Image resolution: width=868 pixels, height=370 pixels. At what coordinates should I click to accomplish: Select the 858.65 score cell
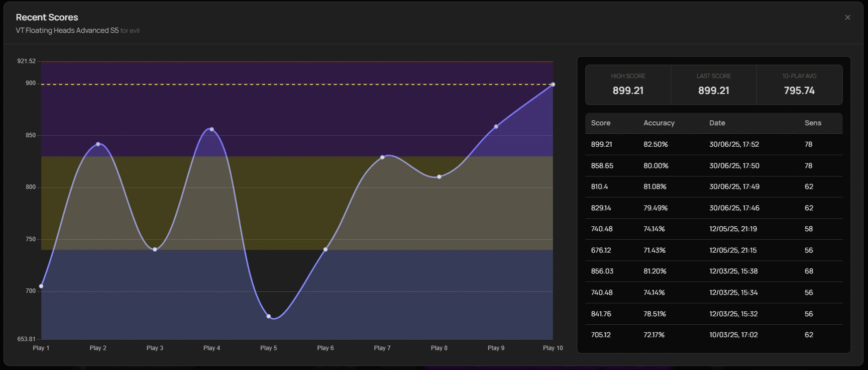coord(602,166)
